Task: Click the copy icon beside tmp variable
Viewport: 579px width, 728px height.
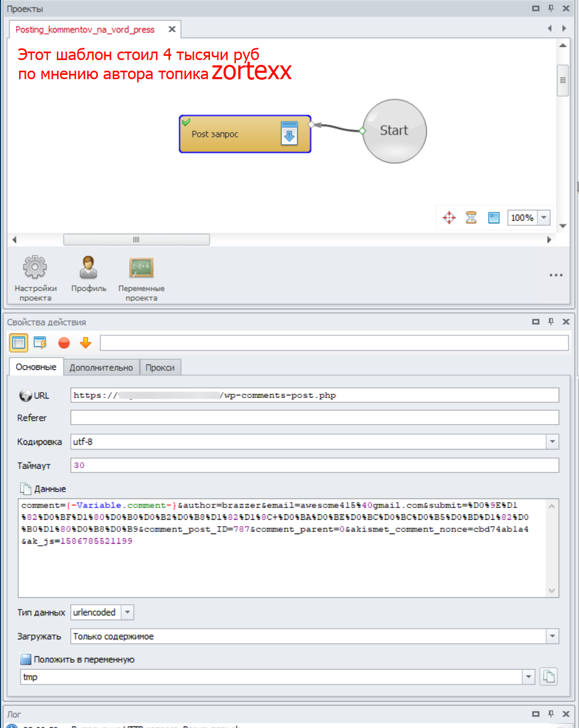Action: pos(548,676)
